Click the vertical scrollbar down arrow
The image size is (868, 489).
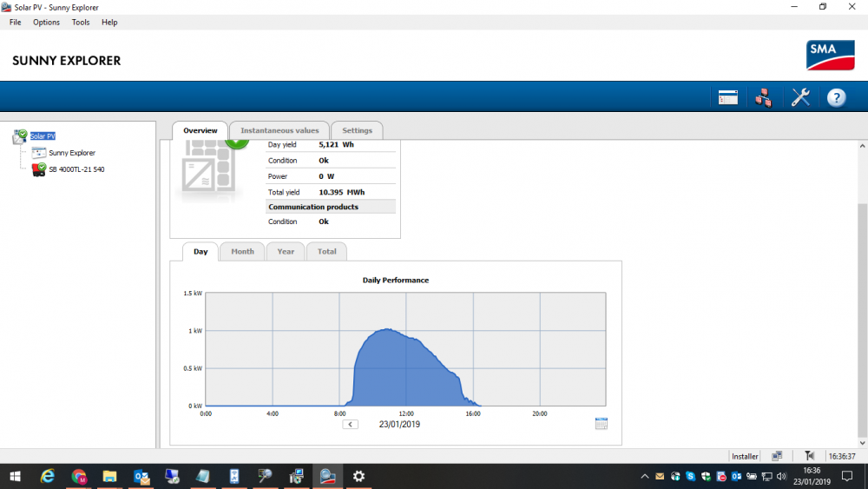pos(863,443)
